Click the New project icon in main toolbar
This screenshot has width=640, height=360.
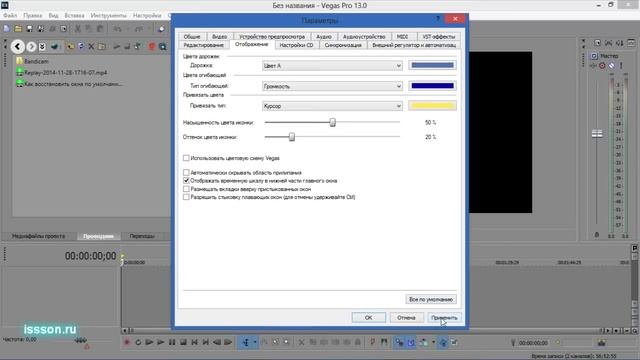click(x=7, y=29)
